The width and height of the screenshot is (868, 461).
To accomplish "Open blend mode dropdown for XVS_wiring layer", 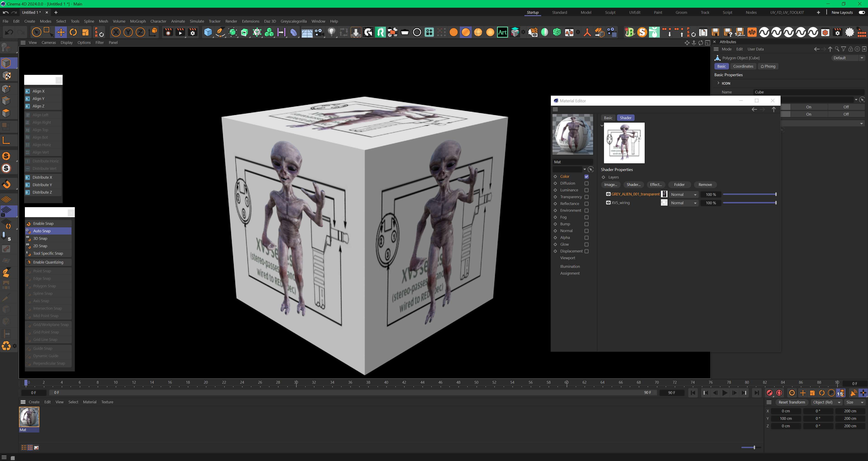I will click(x=683, y=203).
